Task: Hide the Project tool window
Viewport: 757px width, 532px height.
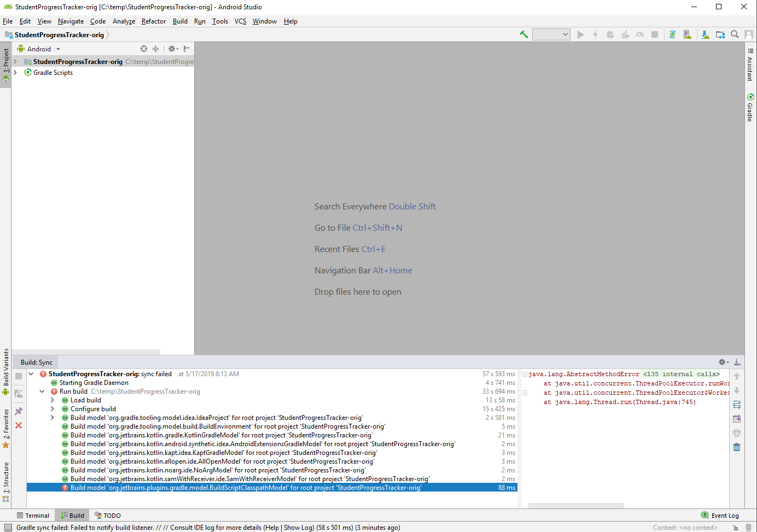Action: coord(187,49)
